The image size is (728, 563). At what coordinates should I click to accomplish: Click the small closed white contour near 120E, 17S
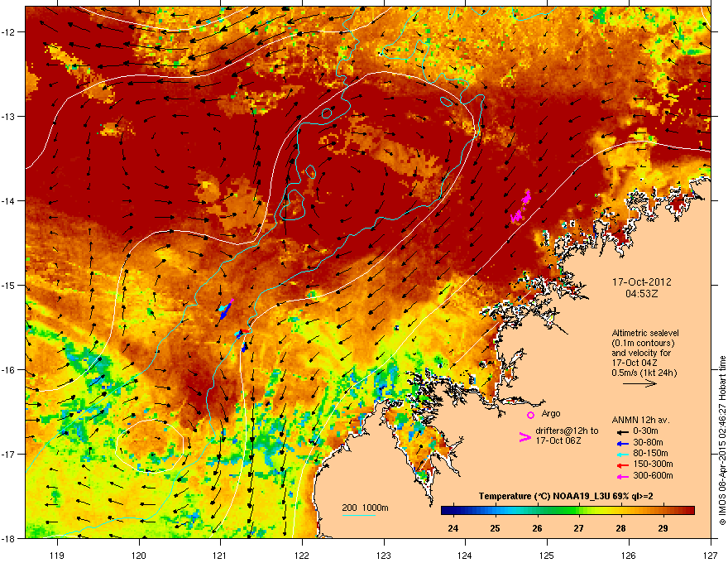point(150,445)
